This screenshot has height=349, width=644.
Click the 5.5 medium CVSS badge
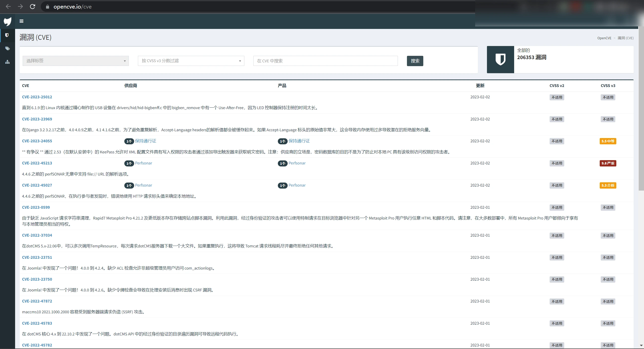coord(608,141)
